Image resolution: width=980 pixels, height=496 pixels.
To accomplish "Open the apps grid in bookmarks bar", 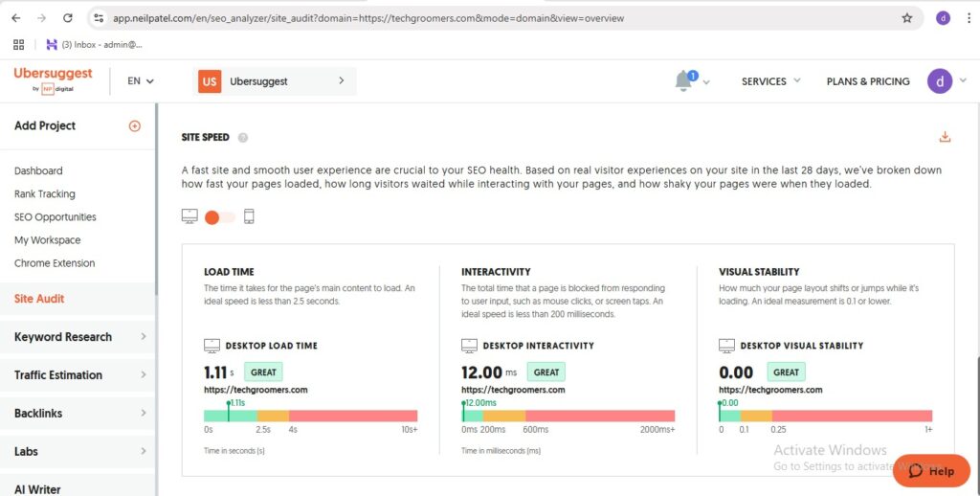I will tap(19, 44).
